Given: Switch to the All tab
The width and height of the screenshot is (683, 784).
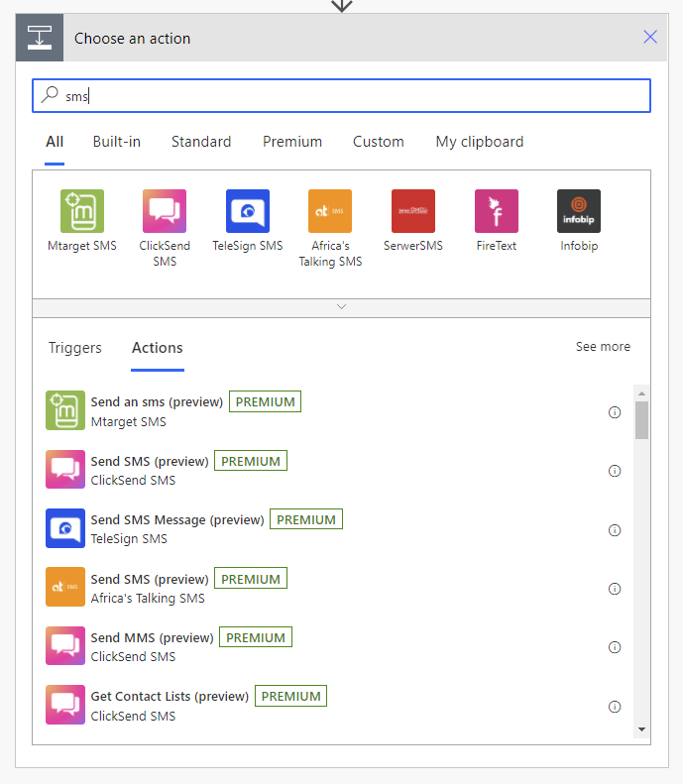Looking at the screenshot, I should (x=55, y=142).
